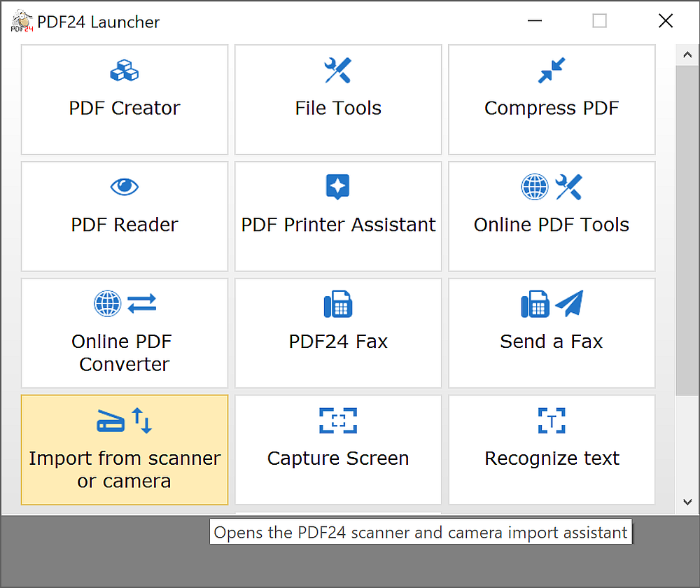Maximize the PDF24 Launcher window
700x588 pixels.
pos(600,21)
